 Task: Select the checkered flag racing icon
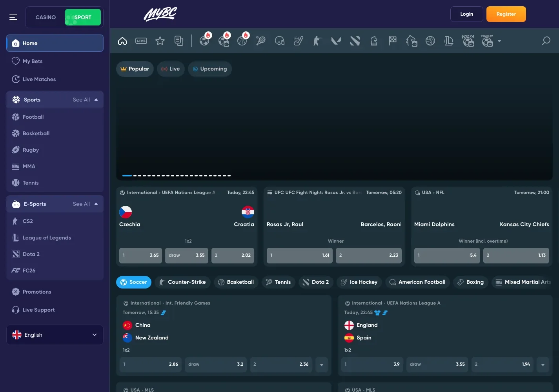pos(393,41)
